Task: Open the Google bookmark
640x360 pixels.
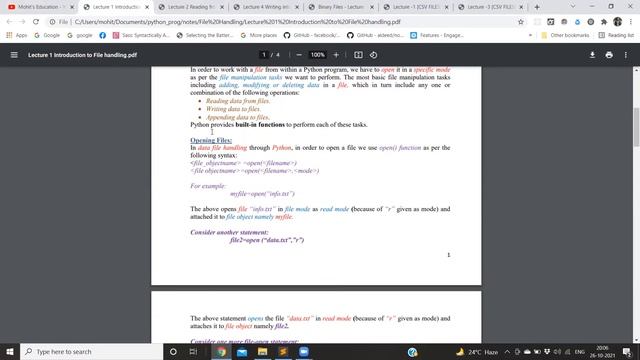Action: [47, 36]
